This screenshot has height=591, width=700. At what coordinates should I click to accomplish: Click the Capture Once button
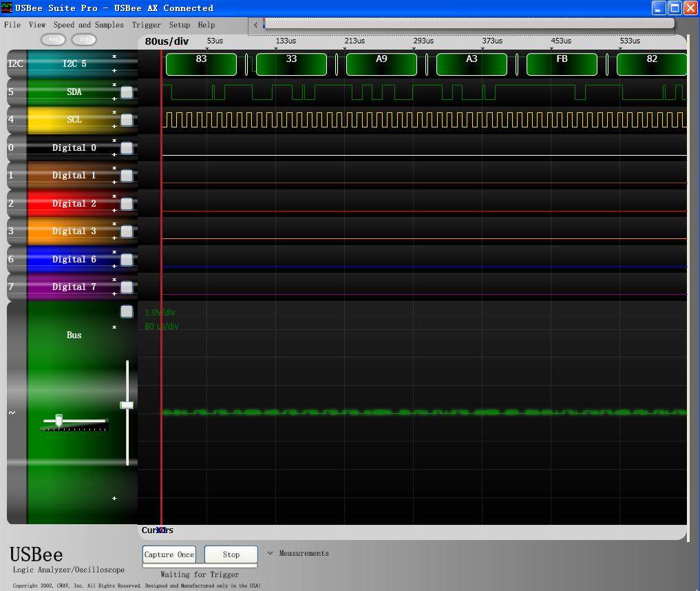tap(169, 554)
